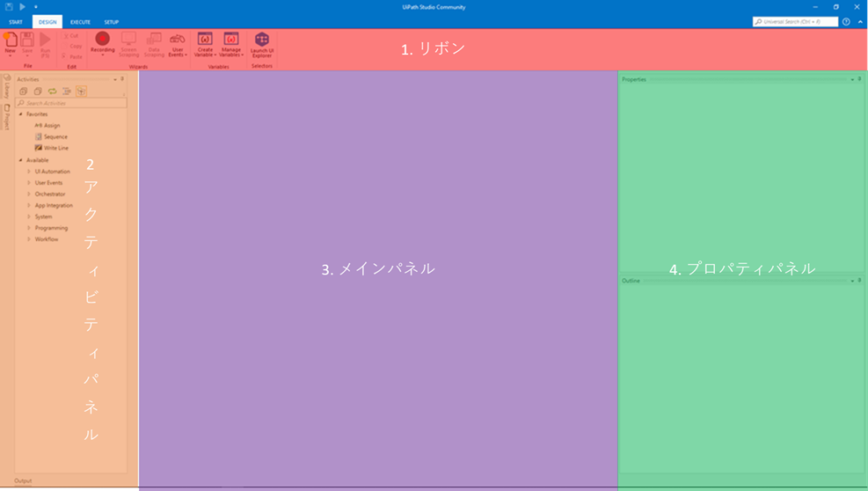Collapse the Favorites tree group
This screenshot has width=868, height=491.
coord(21,114)
